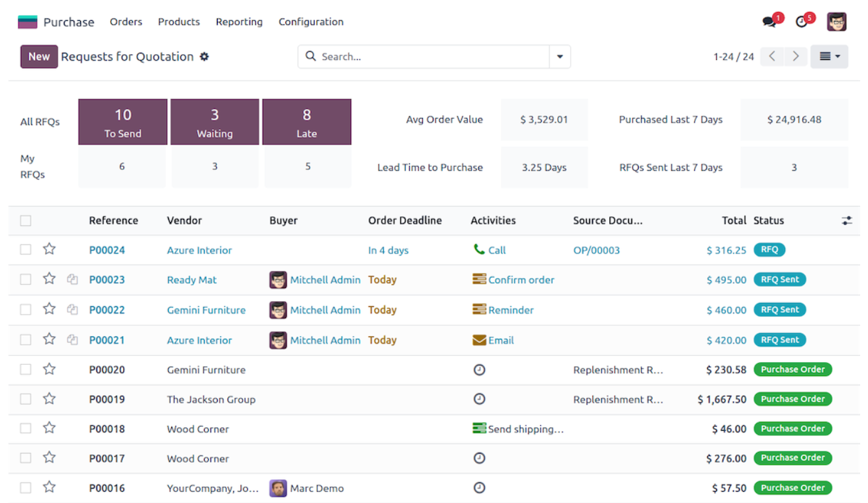This screenshot has width=868, height=503.
Task: Click the Email activity envelope icon
Action: pyautogui.click(x=479, y=339)
